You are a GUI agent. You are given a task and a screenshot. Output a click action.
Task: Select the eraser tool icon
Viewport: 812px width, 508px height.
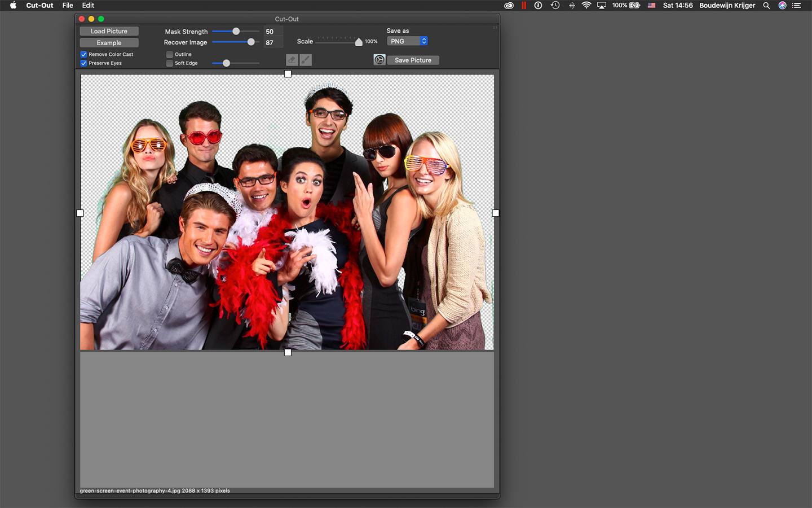(292, 60)
